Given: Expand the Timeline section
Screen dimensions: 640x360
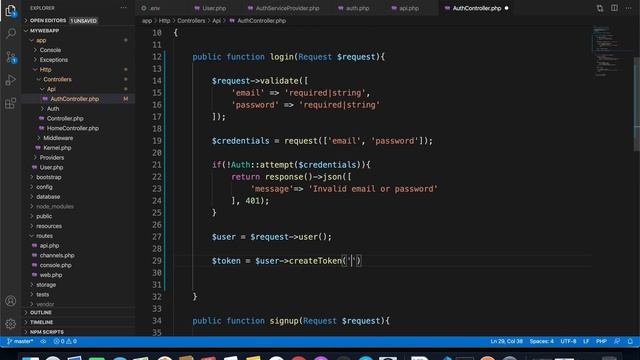Looking at the screenshot, I should (42, 322).
